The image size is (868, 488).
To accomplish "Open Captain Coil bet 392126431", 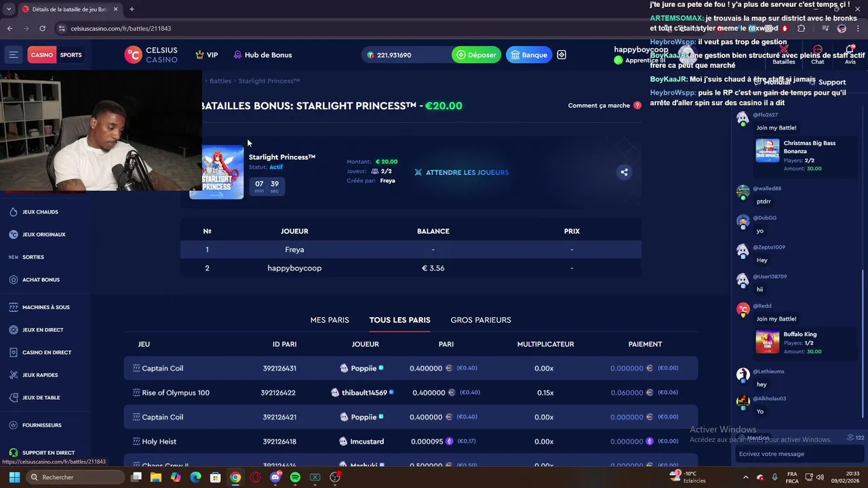I will click(x=410, y=368).
